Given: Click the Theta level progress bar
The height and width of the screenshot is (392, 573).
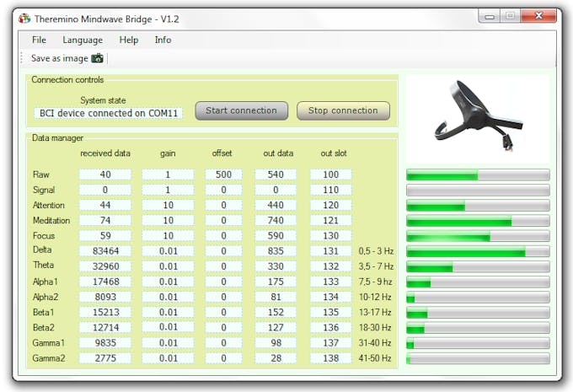Looking at the screenshot, I should [478, 266].
